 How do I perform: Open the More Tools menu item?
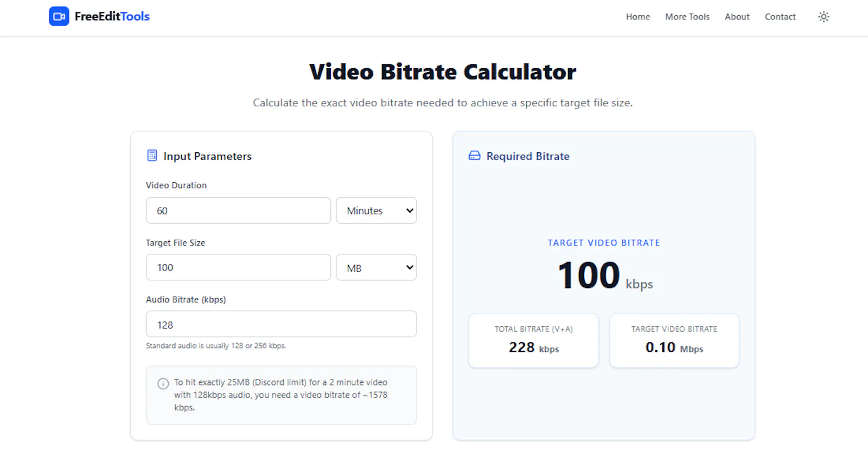tap(687, 17)
